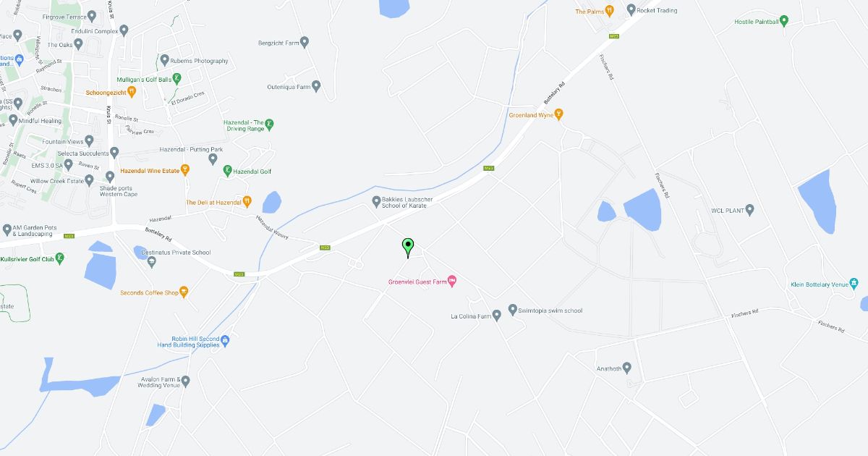The width and height of the screenshot is (868, 456).
Task: Select Seconds Coffee Shop cafe icon
Action: pos(184,292)
